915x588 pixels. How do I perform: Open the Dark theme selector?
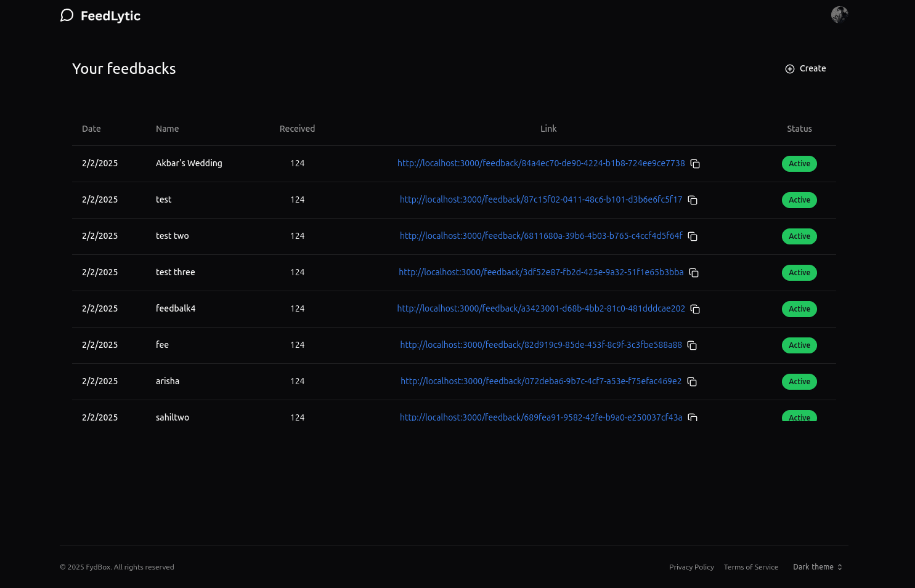[x=818, y=567]
